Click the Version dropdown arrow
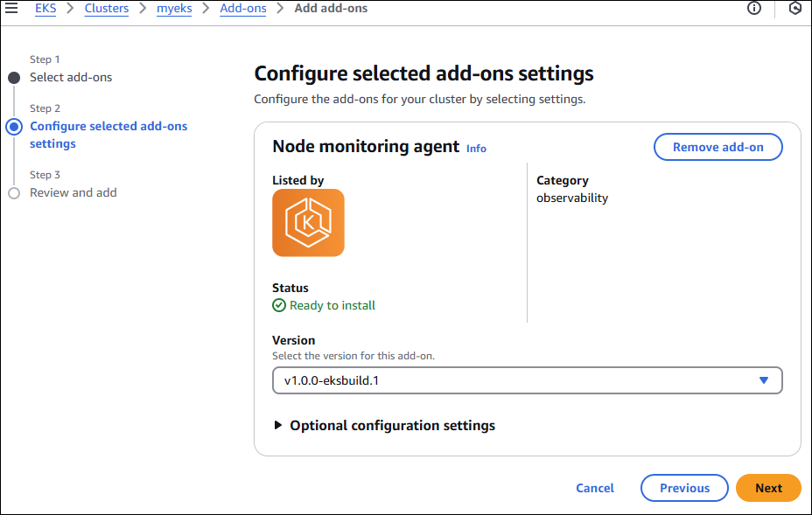 [x=763, y=380]
